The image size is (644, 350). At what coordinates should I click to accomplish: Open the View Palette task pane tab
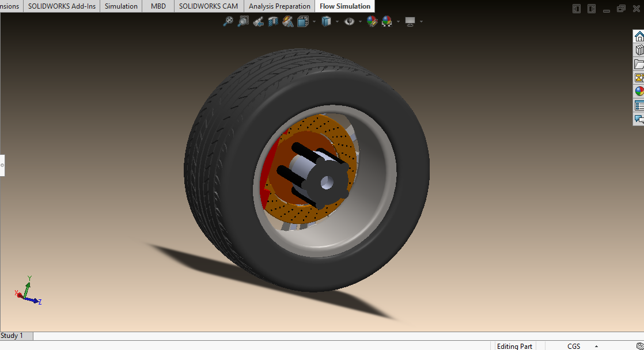coord(639,78)
